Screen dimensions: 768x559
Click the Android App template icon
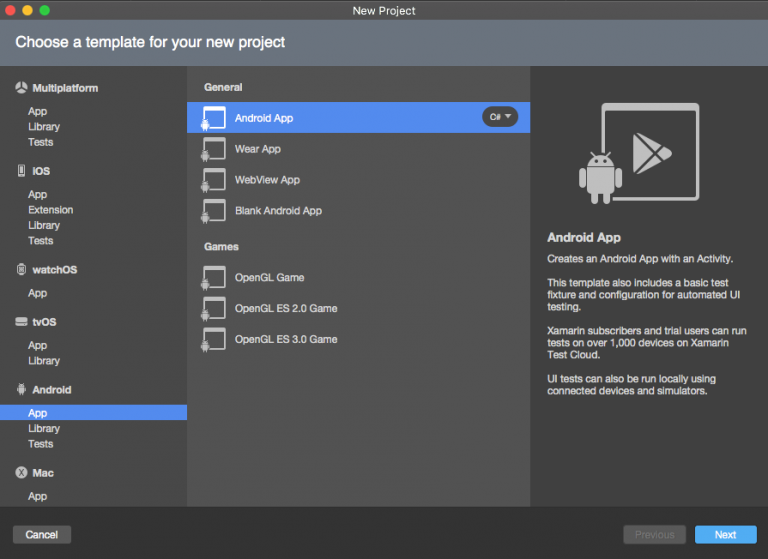pos(214,118)
